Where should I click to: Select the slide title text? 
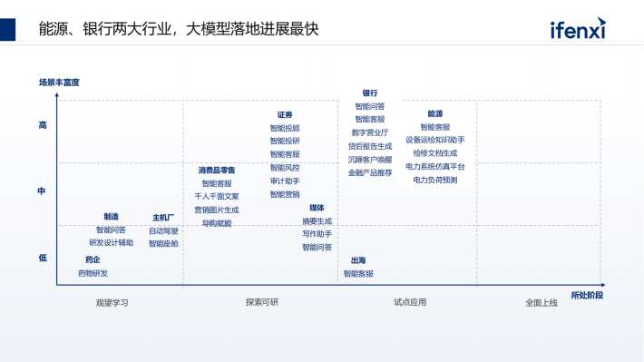tap(179, 29)
